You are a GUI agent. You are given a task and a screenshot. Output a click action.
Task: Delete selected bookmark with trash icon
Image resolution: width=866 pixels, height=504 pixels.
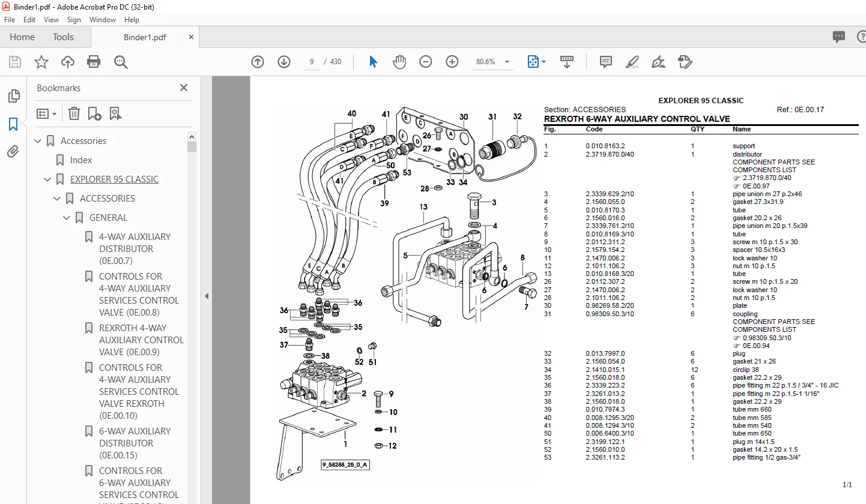[x=74, y=113]
